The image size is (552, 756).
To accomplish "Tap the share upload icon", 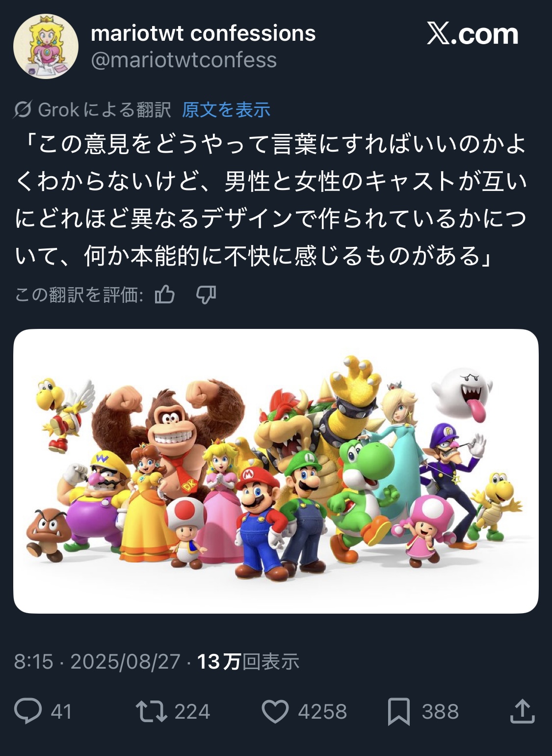I will tap(522, 711).
